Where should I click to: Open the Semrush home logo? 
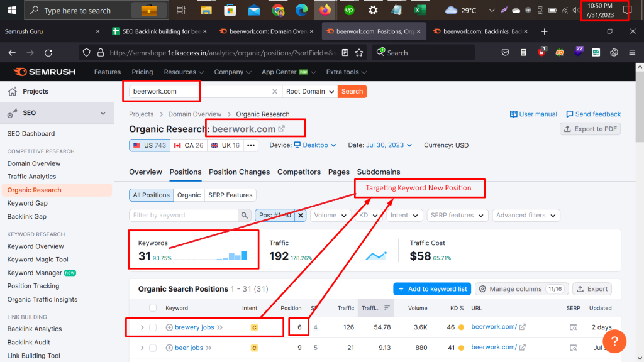click(45, 72)
